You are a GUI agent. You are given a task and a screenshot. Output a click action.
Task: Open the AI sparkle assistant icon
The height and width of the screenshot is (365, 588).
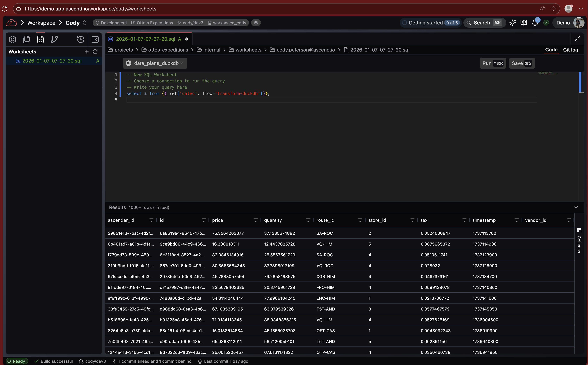point(512,23)
